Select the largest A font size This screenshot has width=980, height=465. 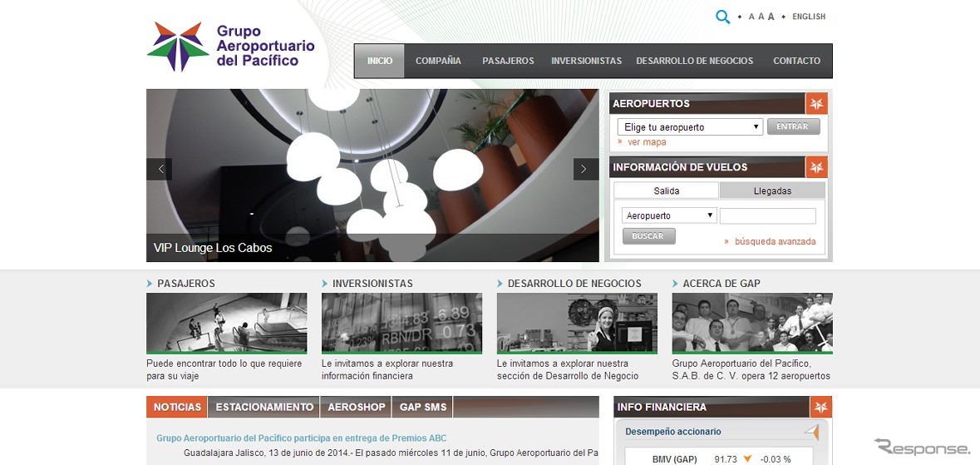click(771, 17)
